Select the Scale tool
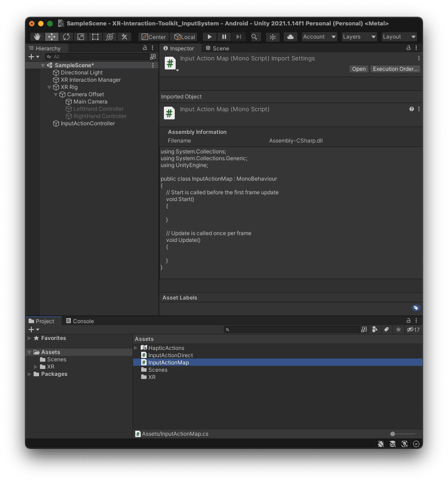The height and width of the screenshot is (482, 448). 80,37
